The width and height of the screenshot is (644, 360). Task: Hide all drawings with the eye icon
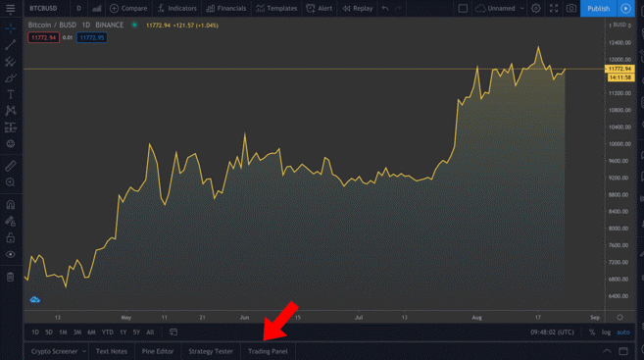pyautogui.click(x=10, y=254)
